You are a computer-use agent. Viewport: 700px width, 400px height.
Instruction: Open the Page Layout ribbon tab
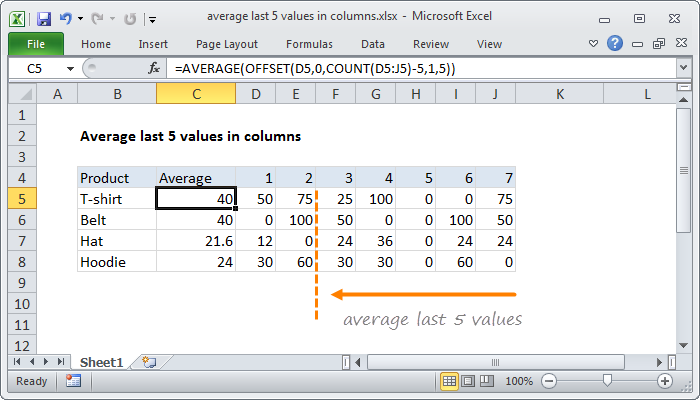coord(227,44)
